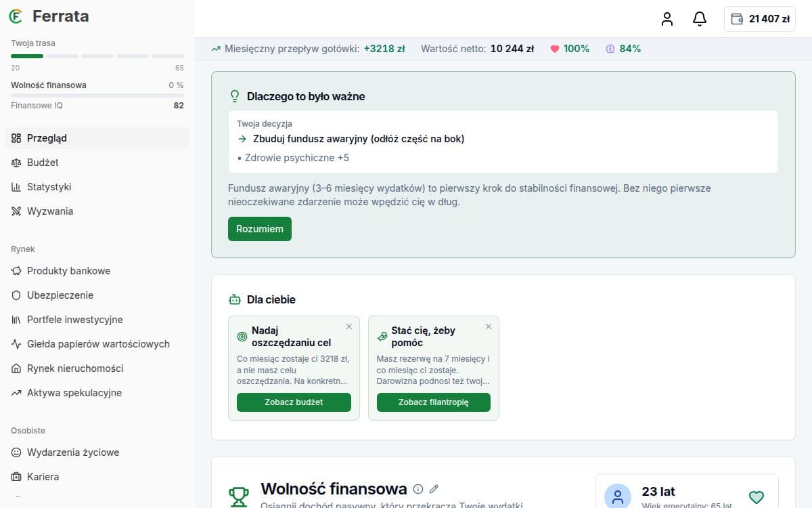
Task: Dismiss the Nadaj oszczędzaniu cel card
Action: [349, 326]
